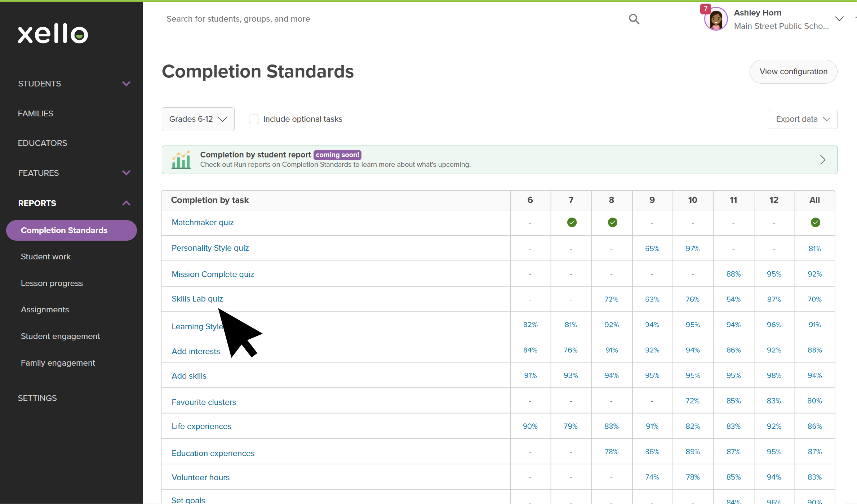Open FAMILIES in the sidebar
This screenshot has width=857, height=504.
(x=36, y=113)
